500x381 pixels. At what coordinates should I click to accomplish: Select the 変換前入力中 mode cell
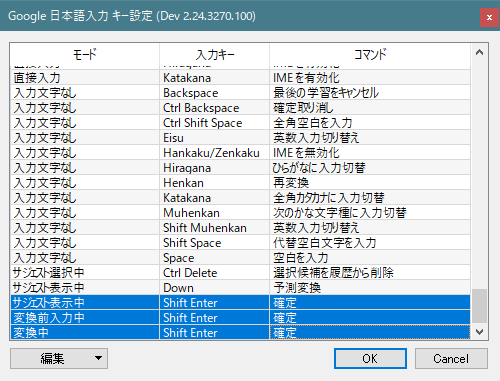[85, 318]
